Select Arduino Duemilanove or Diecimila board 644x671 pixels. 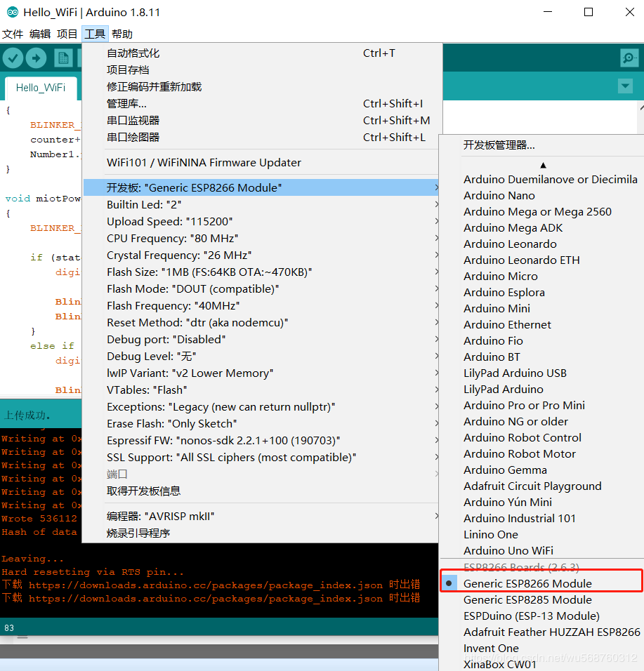pyautogui.click(x=541, y=179)
